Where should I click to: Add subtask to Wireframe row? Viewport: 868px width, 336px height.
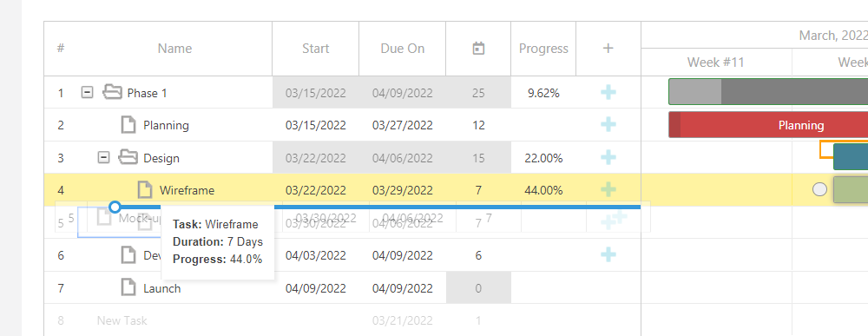pyautogui.click(x=608, y=190)
